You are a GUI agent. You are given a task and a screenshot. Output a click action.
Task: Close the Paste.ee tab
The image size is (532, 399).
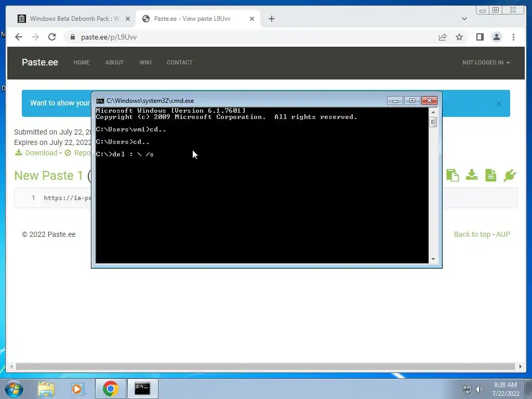click(x=252, y=19)
